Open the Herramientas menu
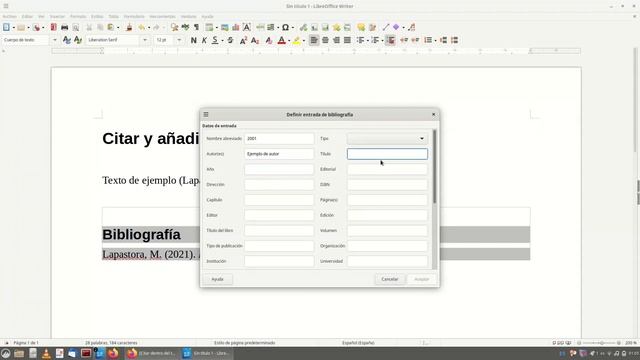The image size is (640, 360). click(x=162, y=16)
